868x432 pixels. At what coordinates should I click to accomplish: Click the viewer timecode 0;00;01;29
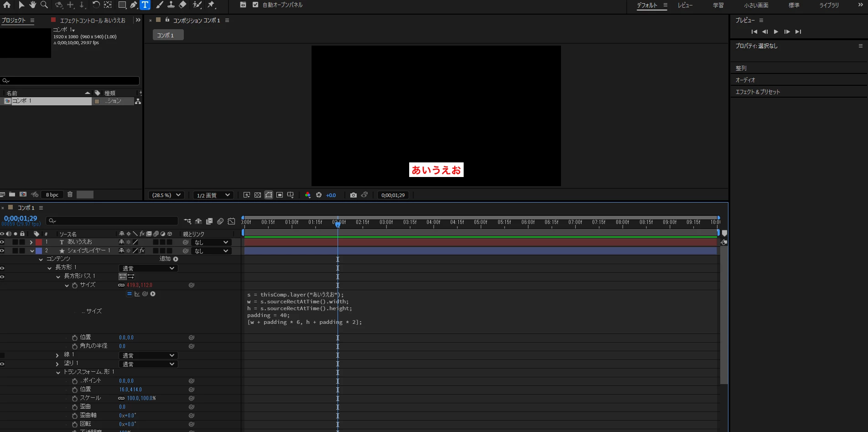pyautogui.click(x=393, y=195)
